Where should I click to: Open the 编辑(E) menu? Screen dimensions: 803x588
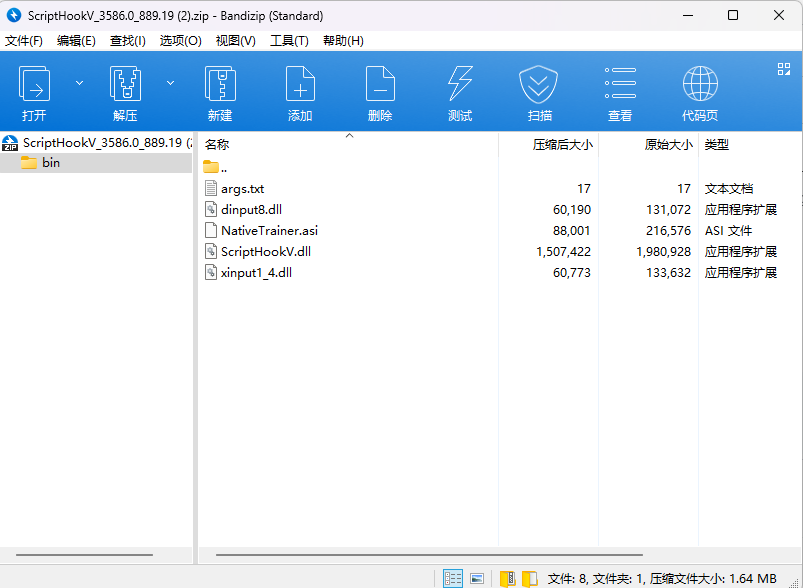[x=76, y=41]
